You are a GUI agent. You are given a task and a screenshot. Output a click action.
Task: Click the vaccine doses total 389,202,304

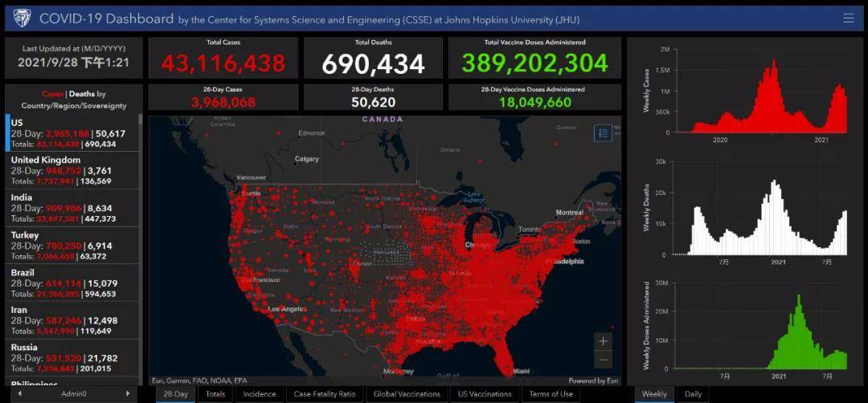(x=534, y=64)
